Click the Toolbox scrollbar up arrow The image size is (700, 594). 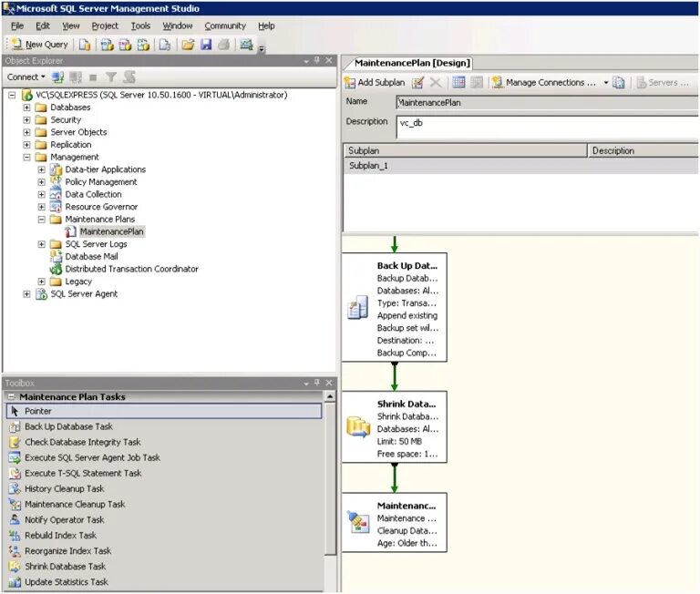(x=330, y=396)
